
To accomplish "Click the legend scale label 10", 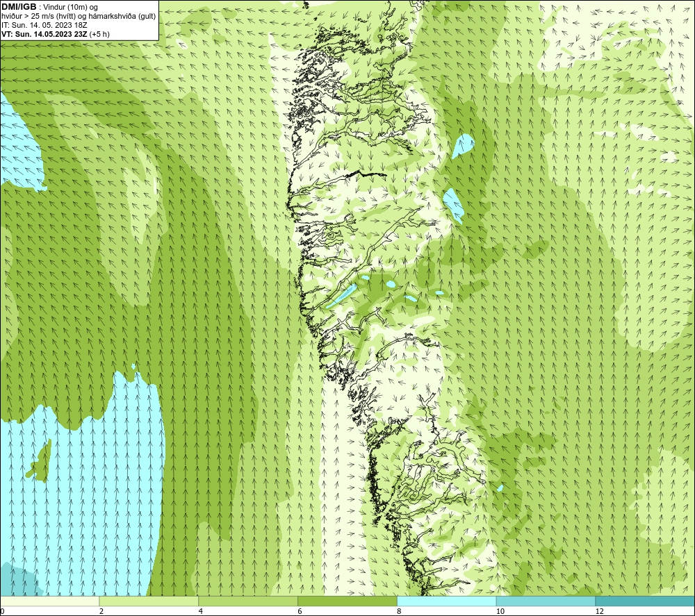I will [x=500, y=611].
